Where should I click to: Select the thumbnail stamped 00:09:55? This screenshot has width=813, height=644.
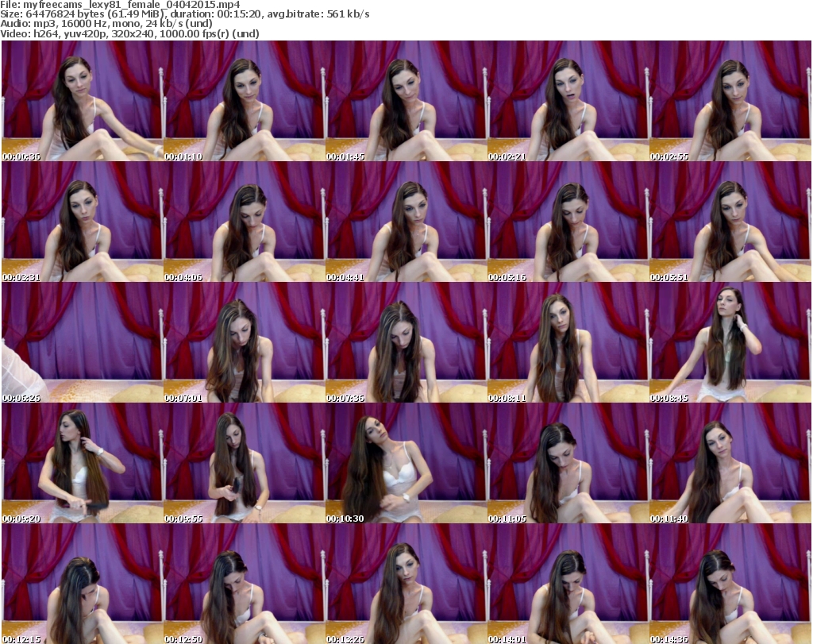[x=245, y=463]
